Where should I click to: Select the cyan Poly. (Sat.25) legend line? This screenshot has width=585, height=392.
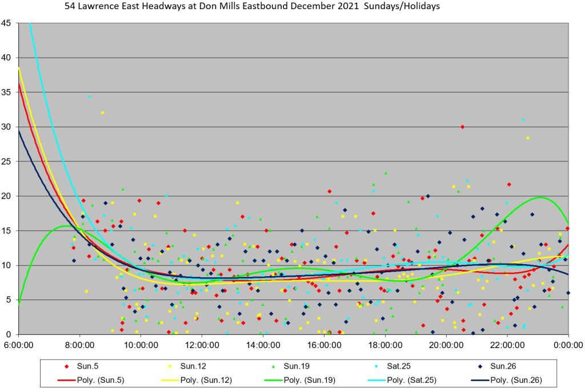[x=377, y=379]
